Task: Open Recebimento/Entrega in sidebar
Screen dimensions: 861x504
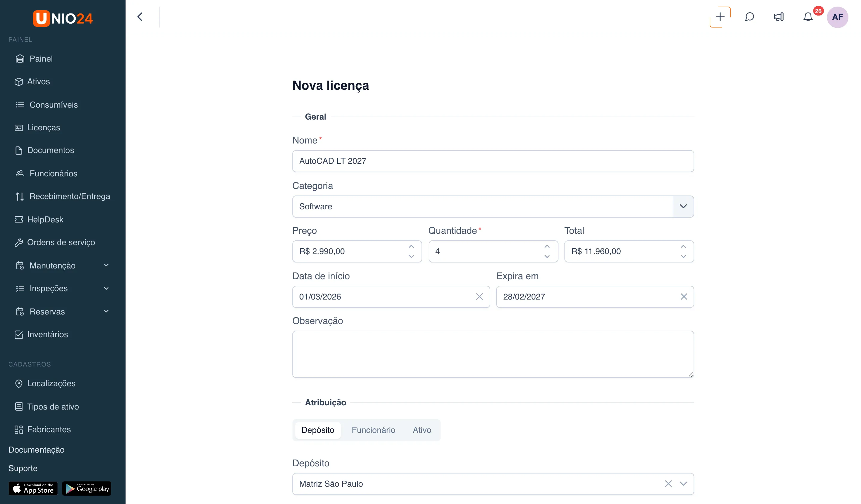Action: pos(63,196)
